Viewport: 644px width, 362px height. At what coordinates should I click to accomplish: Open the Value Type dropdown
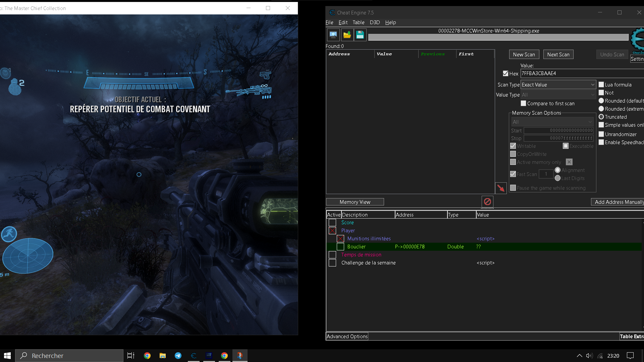(x=558, y=95)
